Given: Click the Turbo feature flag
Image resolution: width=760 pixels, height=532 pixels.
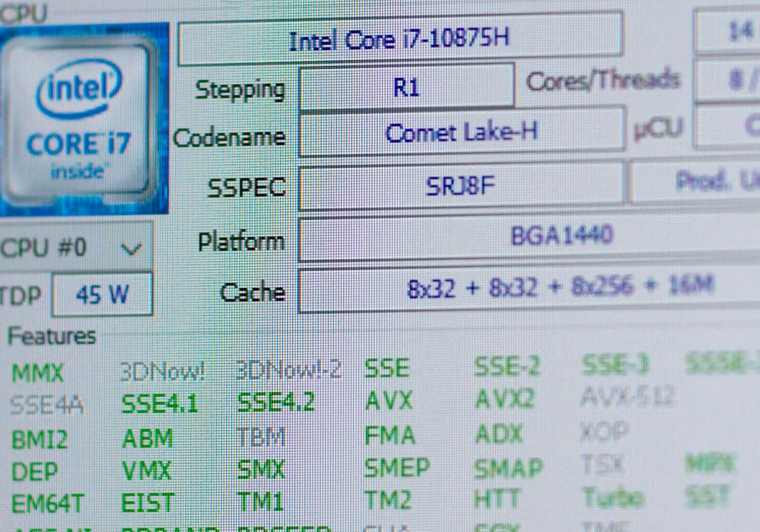Looking at the screenshot, I should [x=614, y=498].
